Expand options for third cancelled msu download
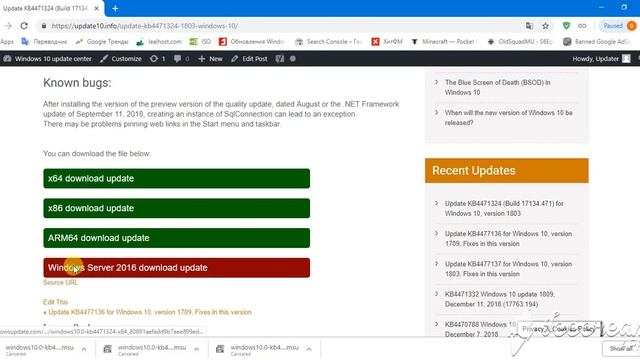 click(x=309, y=349)
